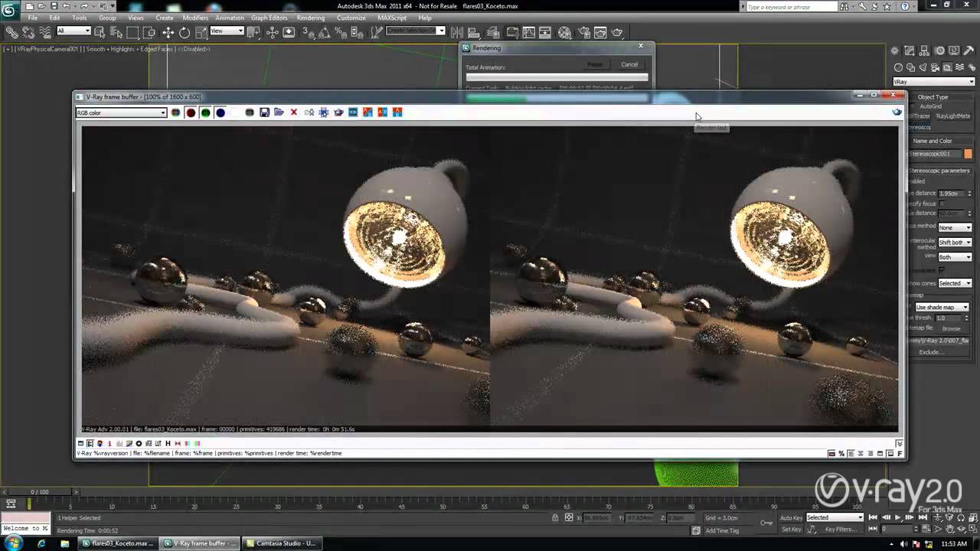Cancel the rendering
980x551 pixels.
pos(629,64)
